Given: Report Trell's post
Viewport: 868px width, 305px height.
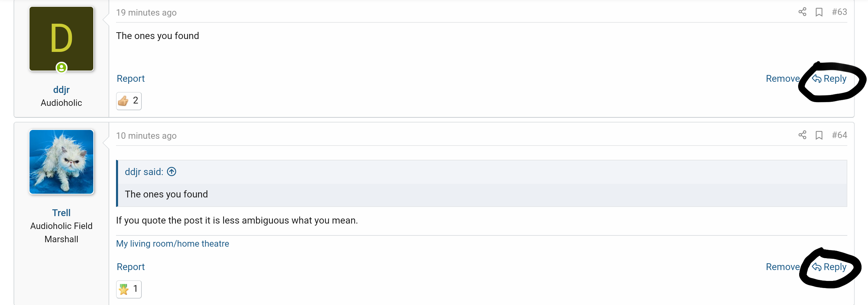Looking at the screenshot, I should [x=131, y=267].
